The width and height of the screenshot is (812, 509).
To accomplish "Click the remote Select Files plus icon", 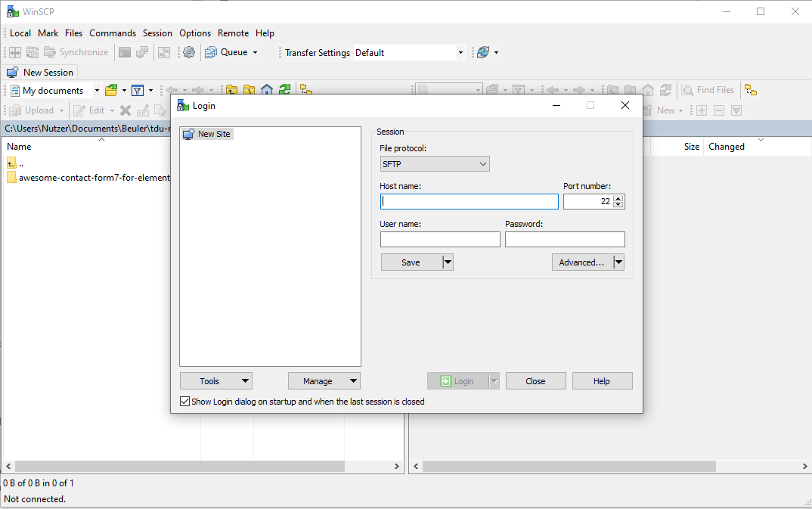I will 702,110.
